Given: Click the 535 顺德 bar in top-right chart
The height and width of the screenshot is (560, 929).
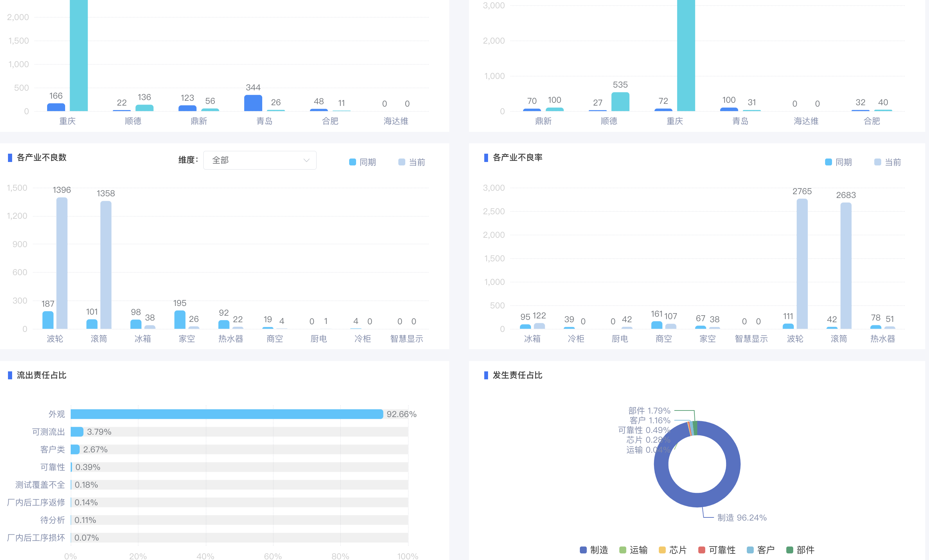Looking at the screenshot, I should [x=620, y=102].
